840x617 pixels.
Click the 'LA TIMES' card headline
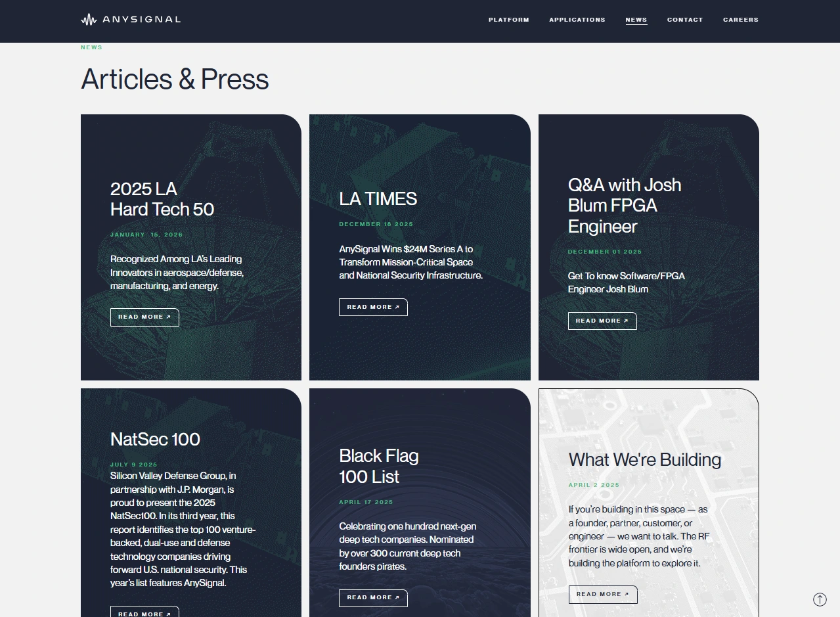click(x=378, y=198)
